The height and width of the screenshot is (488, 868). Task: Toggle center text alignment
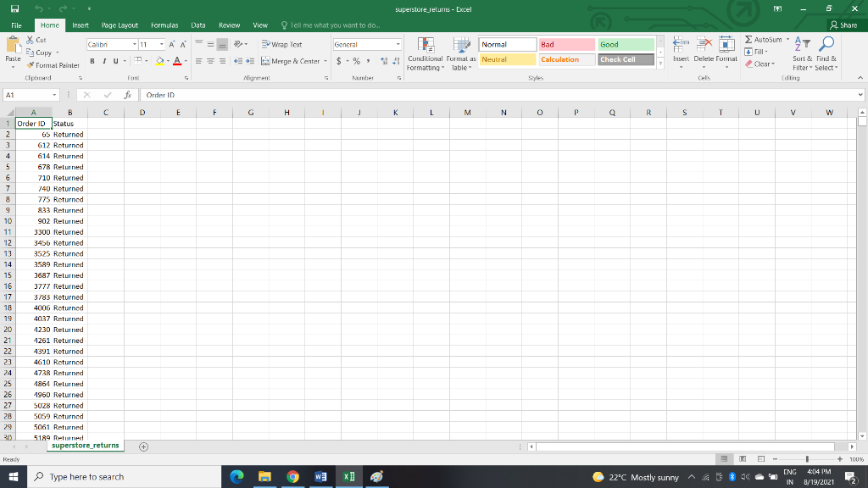(x=209, y=61)
